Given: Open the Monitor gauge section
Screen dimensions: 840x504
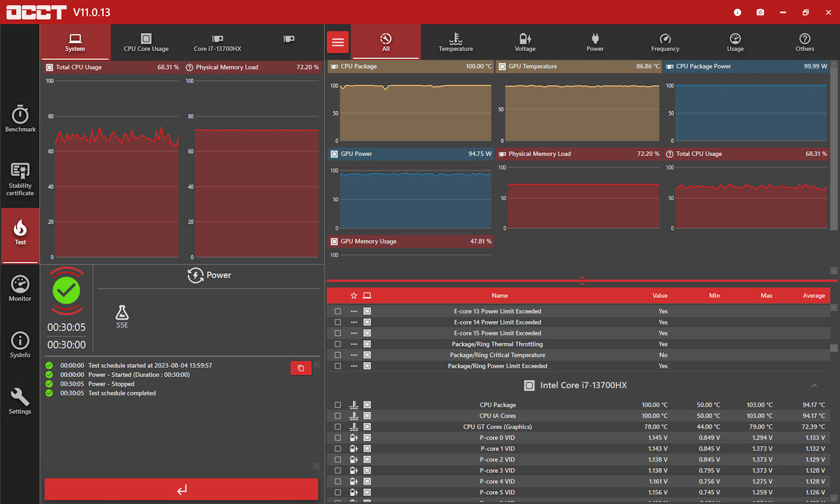Looking at the screenshot, I should coord(20,289).
